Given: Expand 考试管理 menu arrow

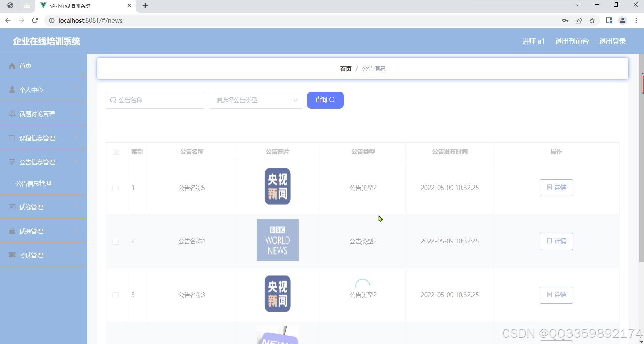Looking at the screenshot, I should click(x=76, y=254).
